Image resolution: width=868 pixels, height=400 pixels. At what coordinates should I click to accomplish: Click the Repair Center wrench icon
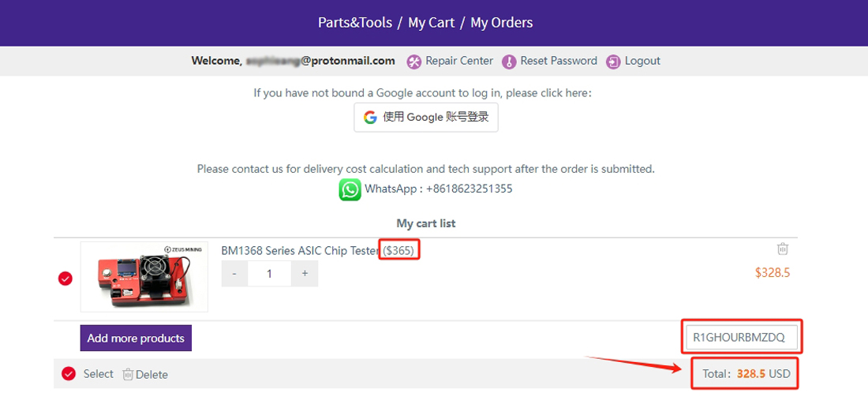414,62
